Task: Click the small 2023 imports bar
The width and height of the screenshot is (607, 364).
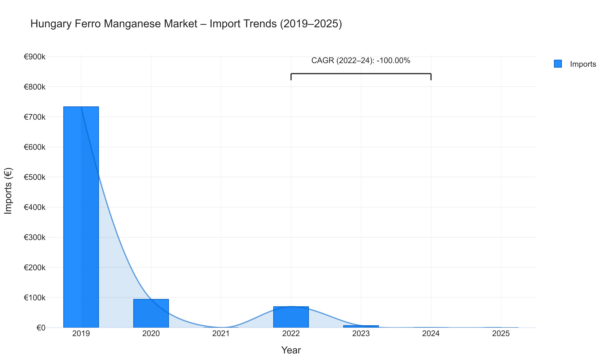Action: click(361, 327)
